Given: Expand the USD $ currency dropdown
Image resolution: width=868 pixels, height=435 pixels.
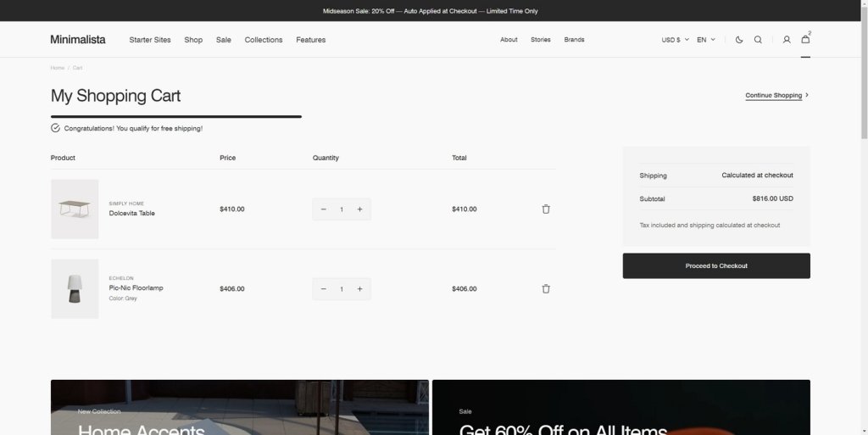Looking at the screenshot, I should [x=675, y=40].
